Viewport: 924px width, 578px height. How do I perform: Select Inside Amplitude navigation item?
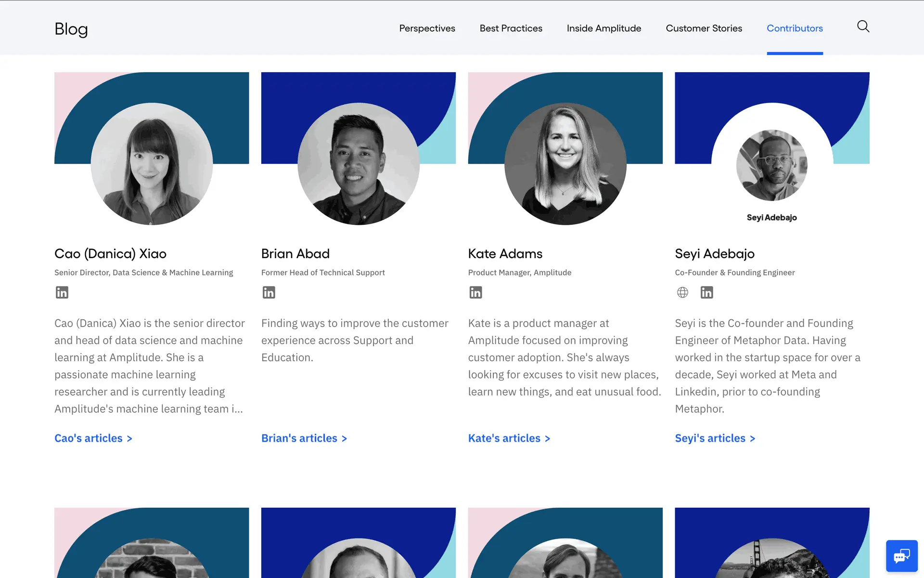click(x=603, y=28)
